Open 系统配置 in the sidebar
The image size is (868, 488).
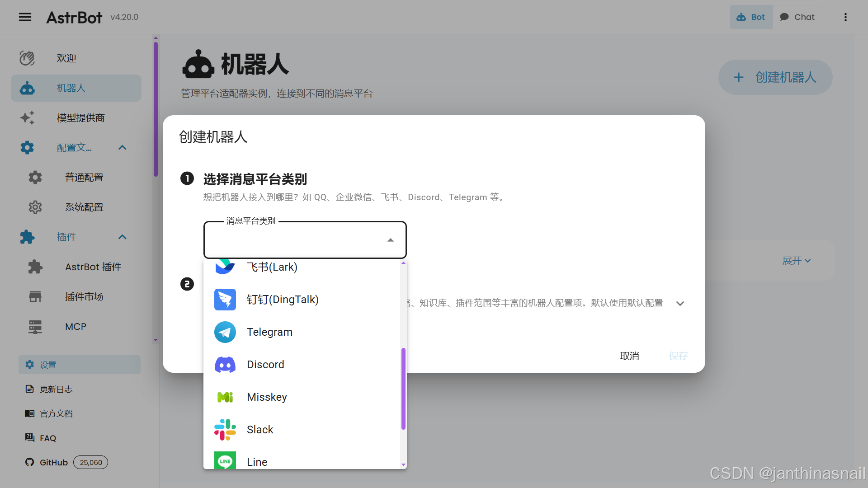[76, 207]
